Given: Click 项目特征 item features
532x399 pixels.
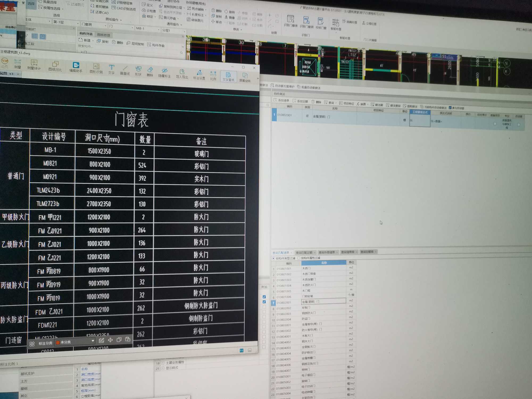Looking at the screenshot, I should [x=346, y=103].
